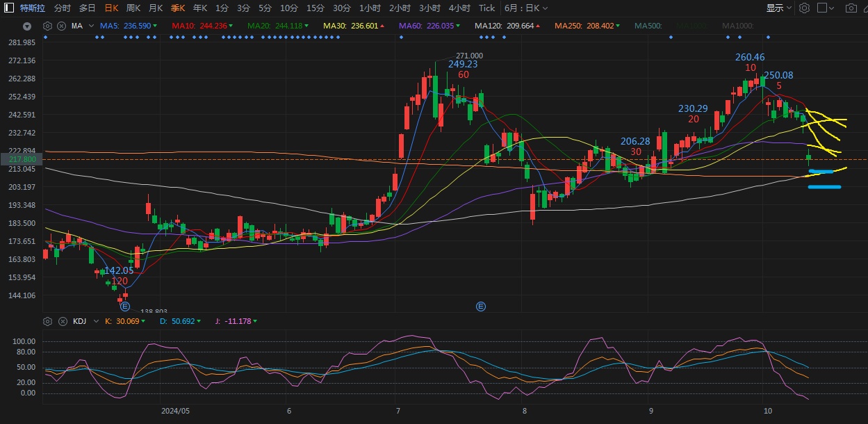Select the 分时 intraday tab
The width and height of the screenshot is (868, 424).
[x=62, y=8]
